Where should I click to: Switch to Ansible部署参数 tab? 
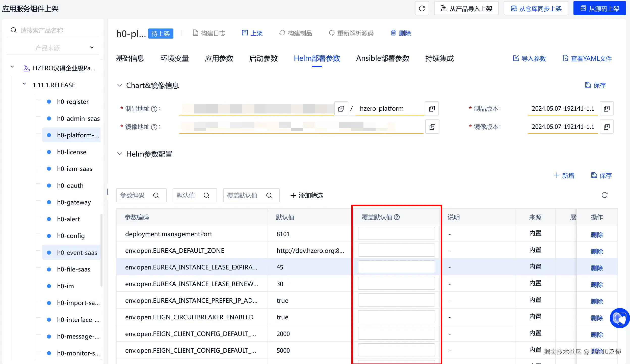(x=383, y=58)
